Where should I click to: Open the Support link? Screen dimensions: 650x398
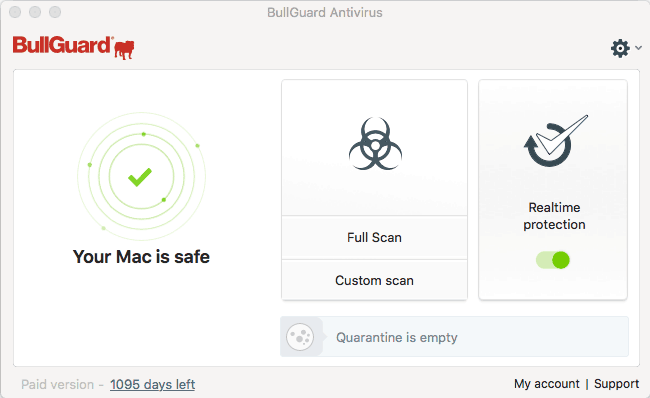616,384
